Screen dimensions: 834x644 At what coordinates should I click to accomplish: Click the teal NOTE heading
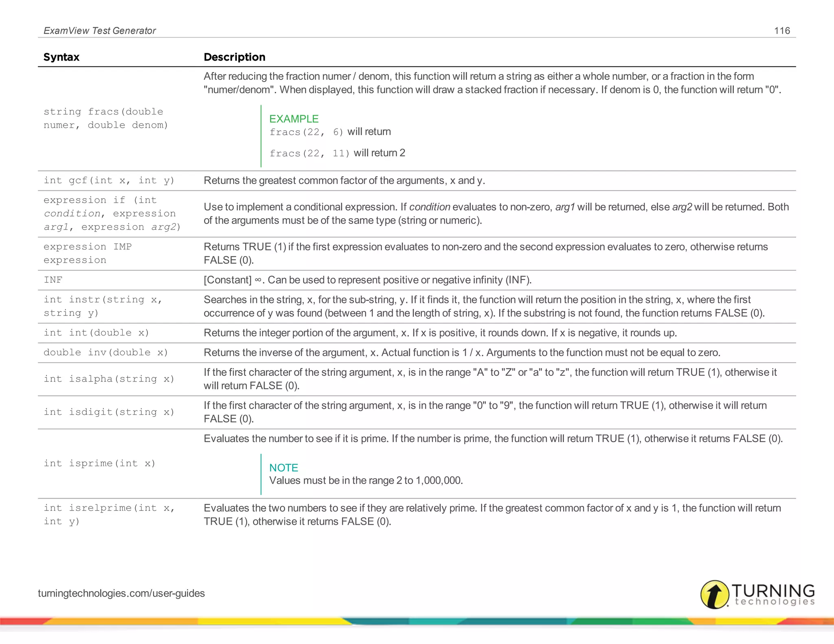tap(283, 468)
